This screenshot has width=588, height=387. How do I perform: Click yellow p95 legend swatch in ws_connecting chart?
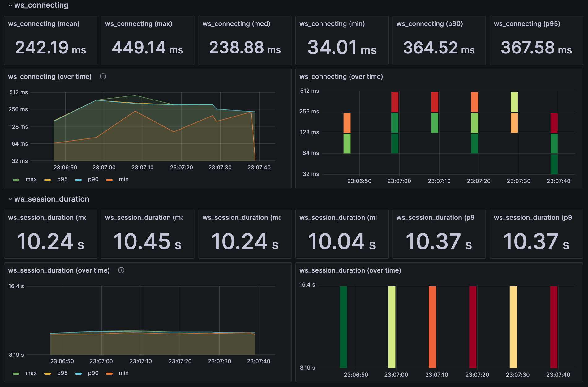(x=47, y=180)
